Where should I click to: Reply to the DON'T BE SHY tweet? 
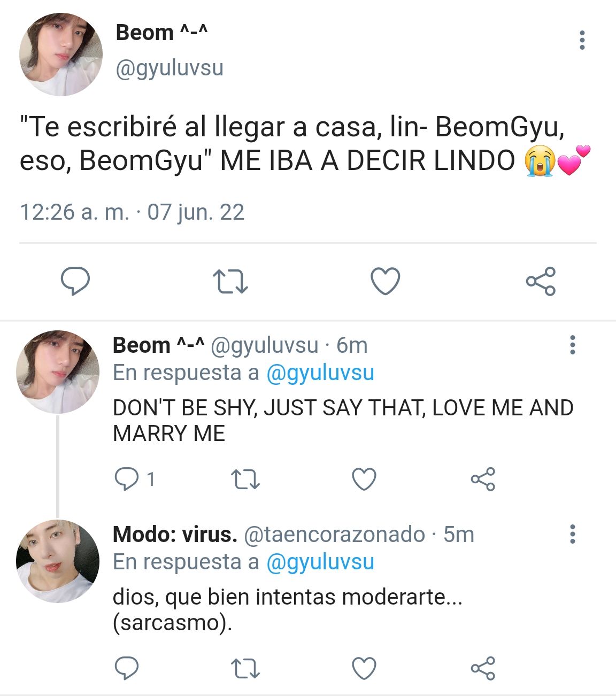click(x=127, y=479)
